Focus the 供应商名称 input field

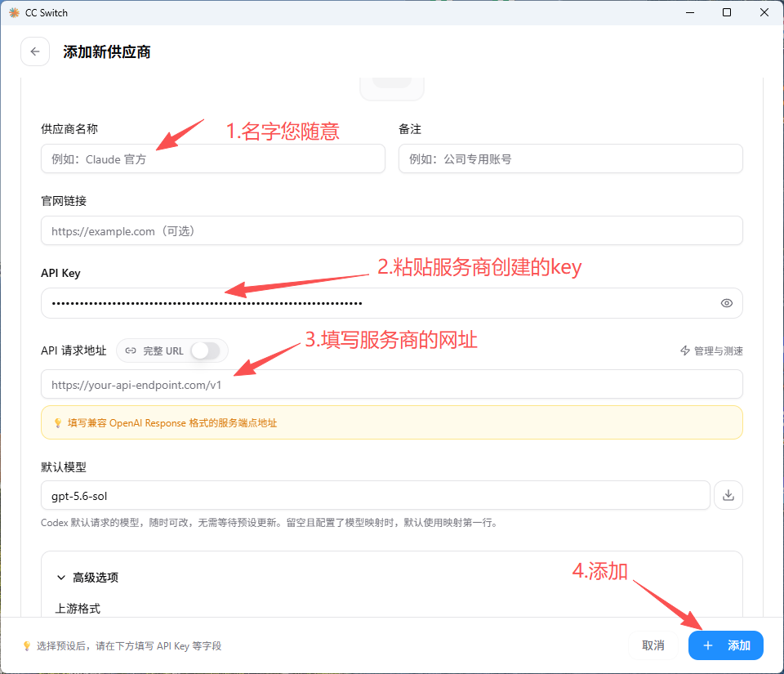pos(213,159)
